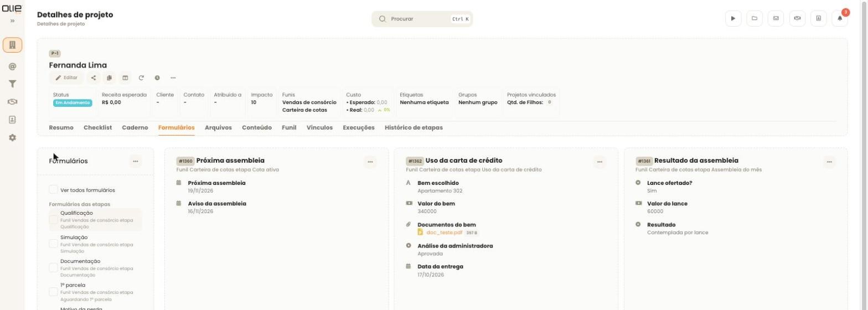Click the P-1 project tag
This screenshot has width=868, height=310.
click(55, 54)
